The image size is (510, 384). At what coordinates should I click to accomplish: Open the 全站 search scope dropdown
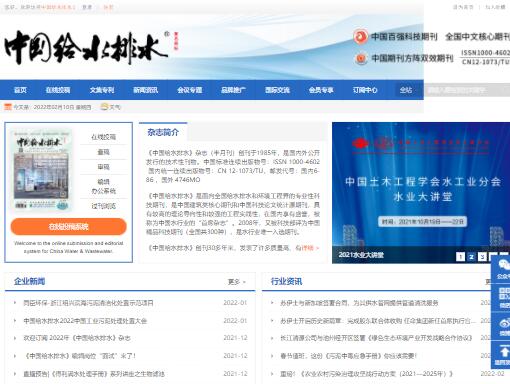(x=406, y=90)
